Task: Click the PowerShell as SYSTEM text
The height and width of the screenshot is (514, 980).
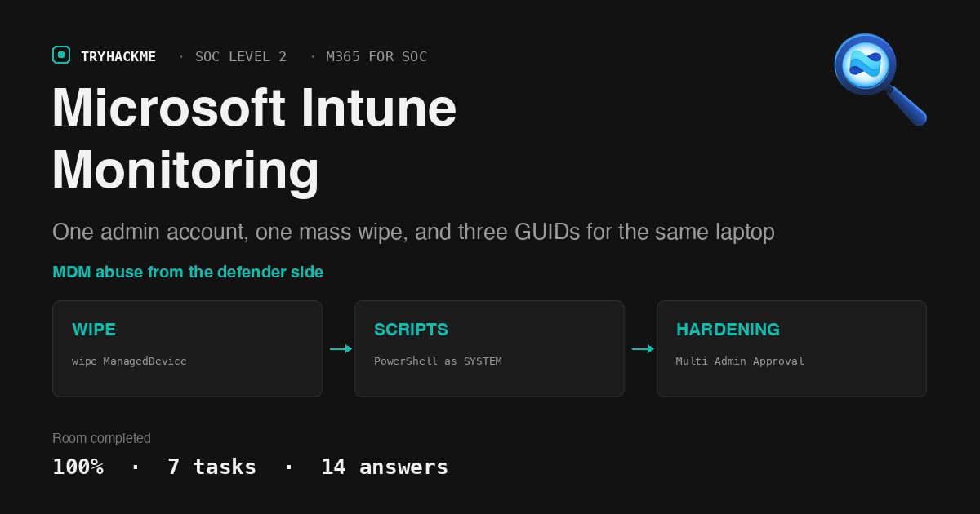Action: click(438, 361)
